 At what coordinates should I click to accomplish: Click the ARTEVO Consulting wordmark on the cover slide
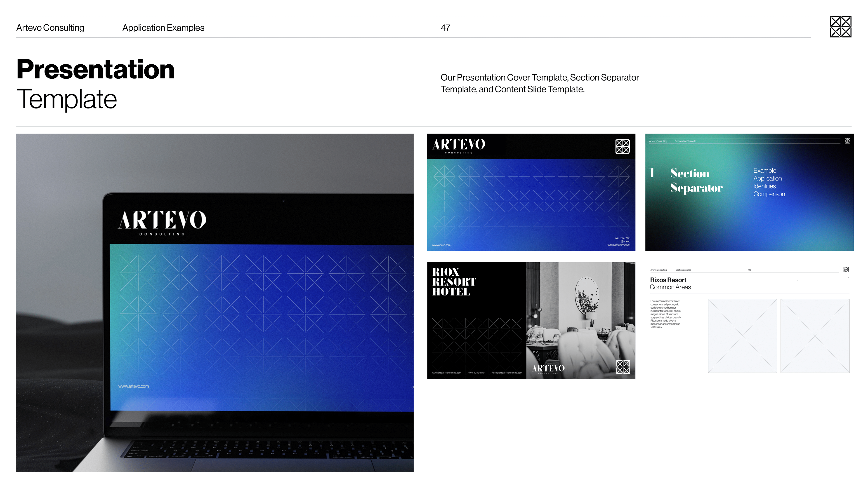pyautogui.click(x=459, y=146)
